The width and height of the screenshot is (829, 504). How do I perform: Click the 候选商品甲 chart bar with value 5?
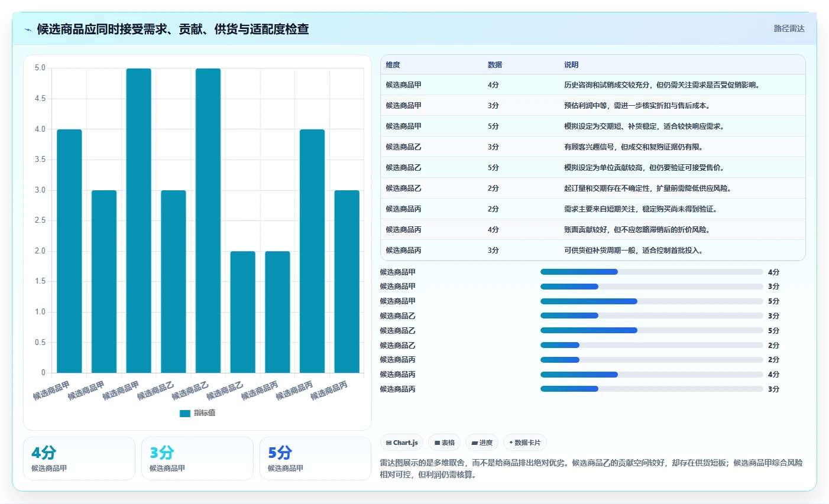tap(138, 221)
